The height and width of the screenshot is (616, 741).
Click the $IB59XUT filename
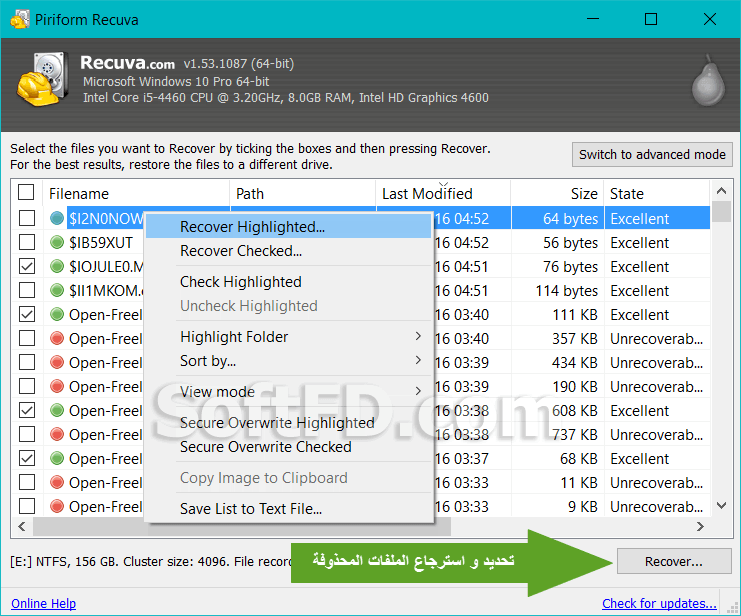[101, 243]
